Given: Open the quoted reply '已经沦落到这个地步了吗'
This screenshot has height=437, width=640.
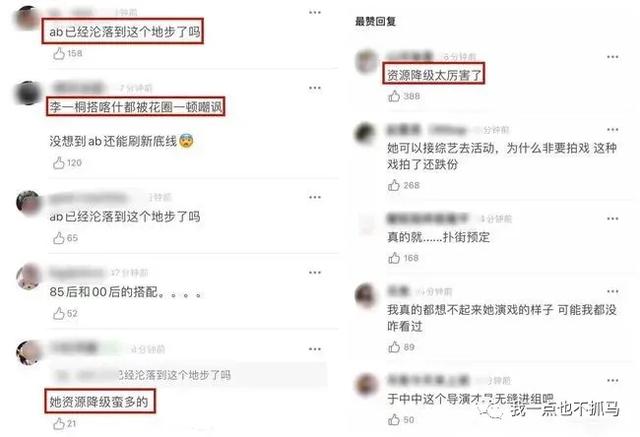Looking at the screenshot, I should point(189,375).
